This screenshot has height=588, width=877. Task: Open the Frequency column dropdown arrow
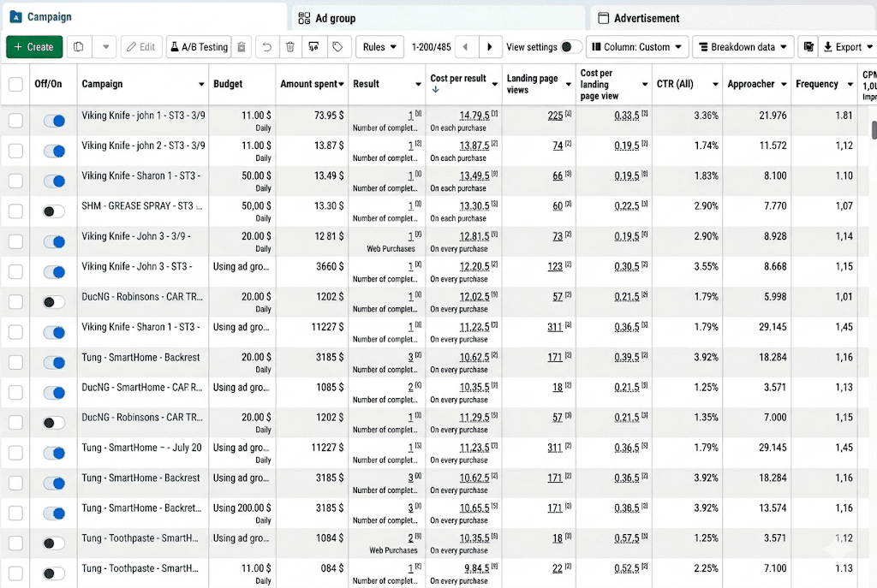pyautogui.click(x=850, y=85)
